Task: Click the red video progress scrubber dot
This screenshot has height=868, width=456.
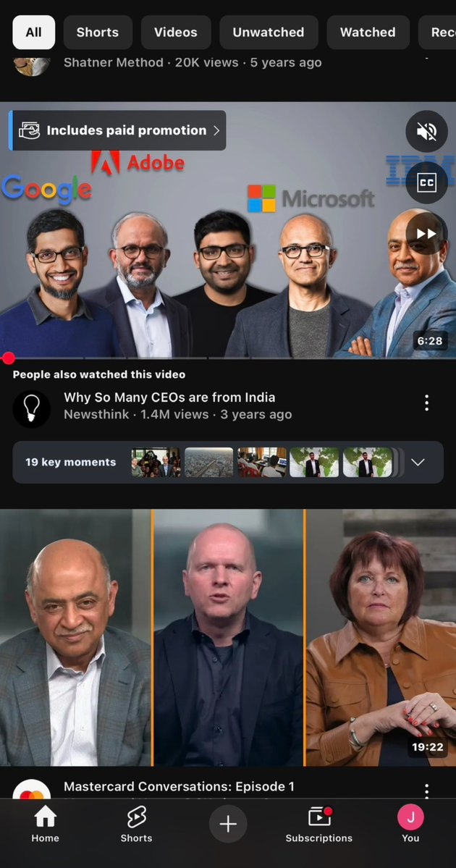Action: point(8,358)
